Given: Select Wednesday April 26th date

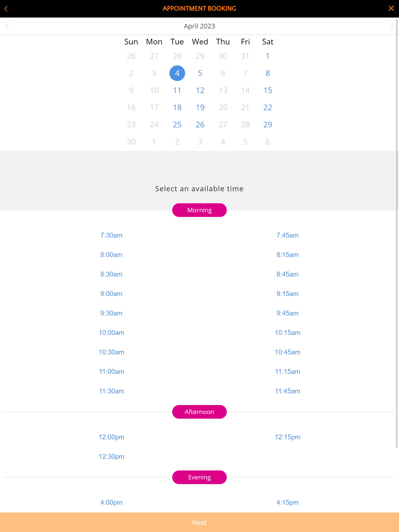Looking at the screenshot, I should coord(200,124).
